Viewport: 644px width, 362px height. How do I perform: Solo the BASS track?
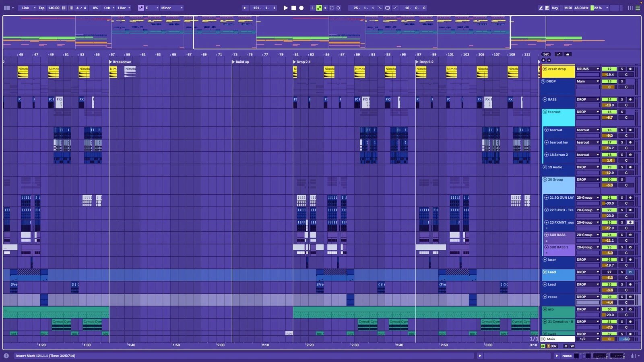pos(622,99)
